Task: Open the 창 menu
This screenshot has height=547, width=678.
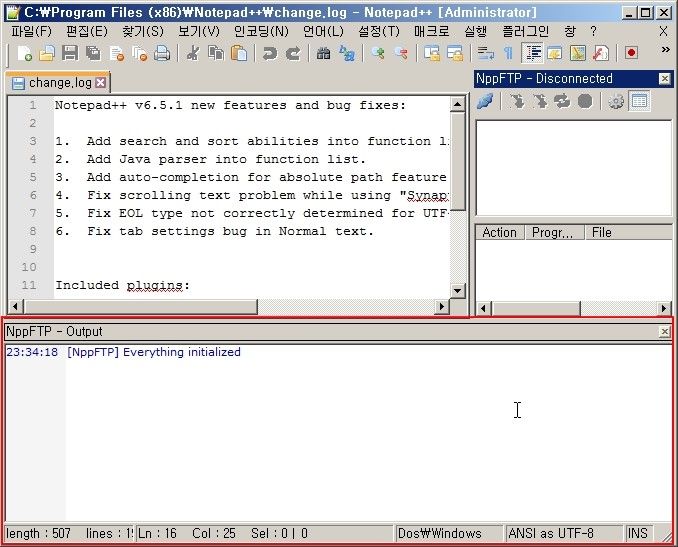Action: point(570,31)
